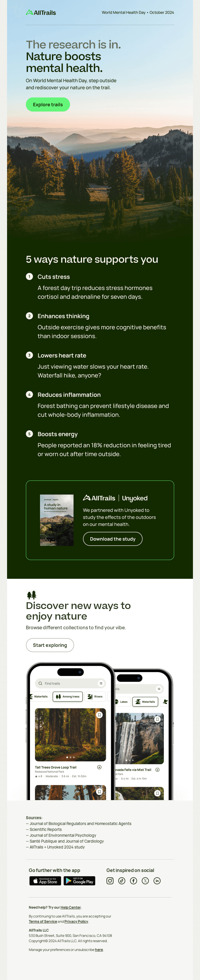Screen dimensions: 200x980
Task: Open the Privacy Policy link
Action: (x=76, y=921)
